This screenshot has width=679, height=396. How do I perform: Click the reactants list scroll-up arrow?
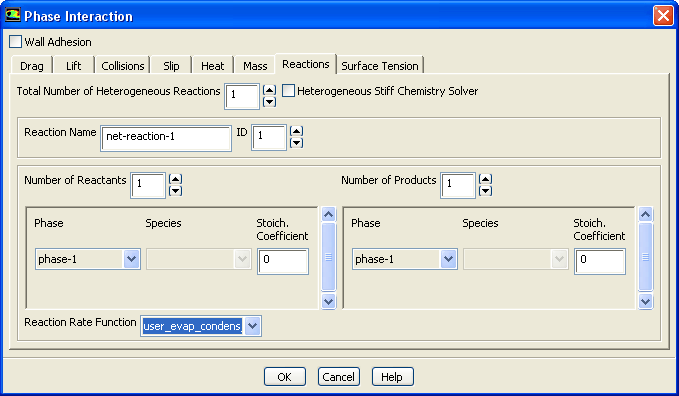point(329,214)
